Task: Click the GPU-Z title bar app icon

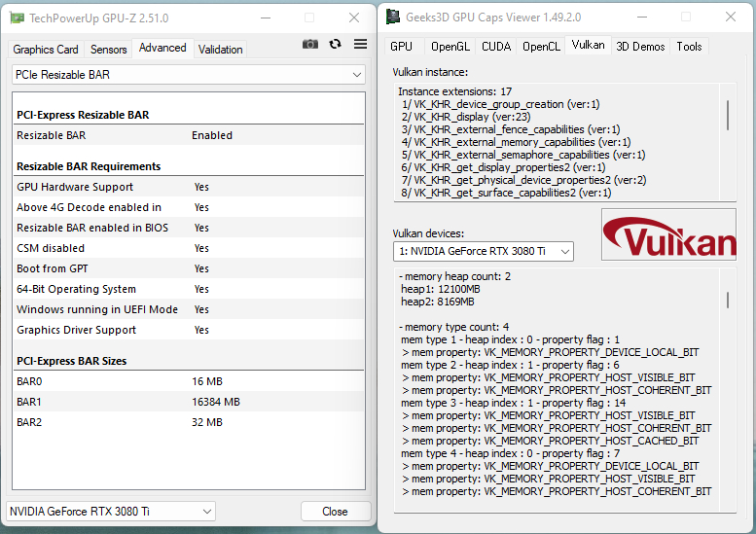Action: pos(17,18)
